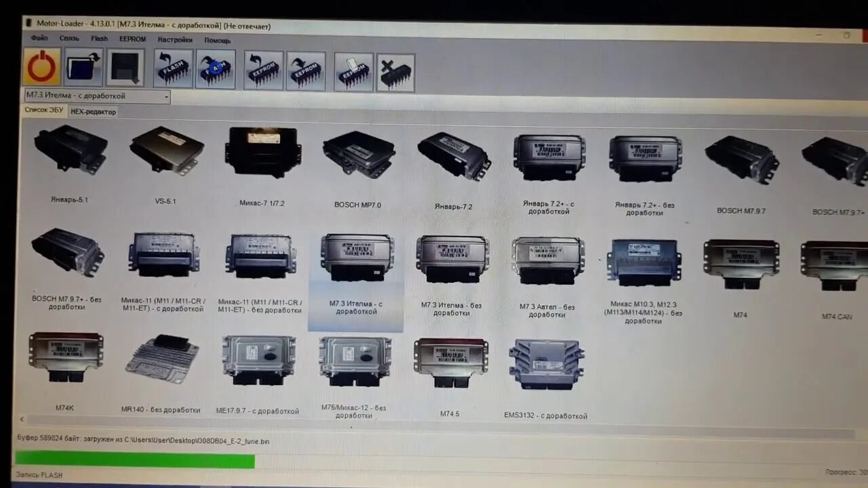Open the Помощь menu
The width and height of the screenshot is (868, 488).
pyautogui.click(x=218, y=41)
